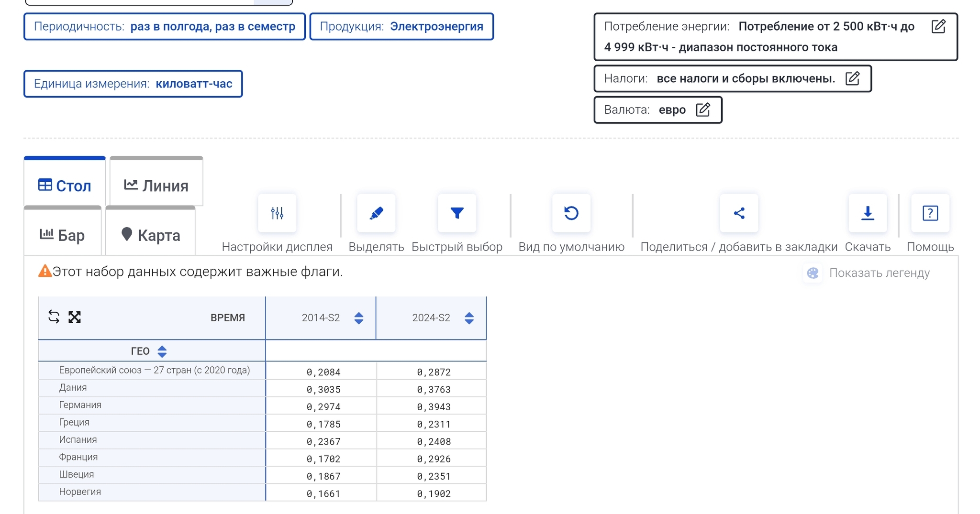
Task: Edit taxes filter pencil icon
Action: coord(852,78)
